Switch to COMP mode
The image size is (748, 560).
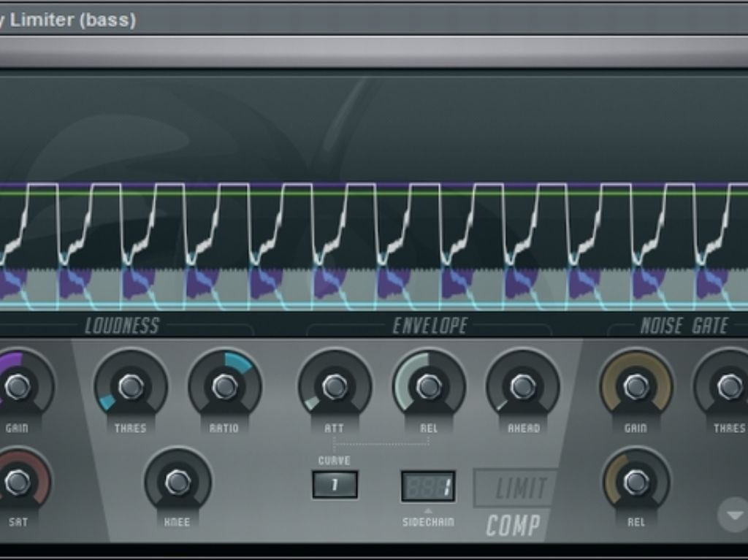click(x=514, y=526)
